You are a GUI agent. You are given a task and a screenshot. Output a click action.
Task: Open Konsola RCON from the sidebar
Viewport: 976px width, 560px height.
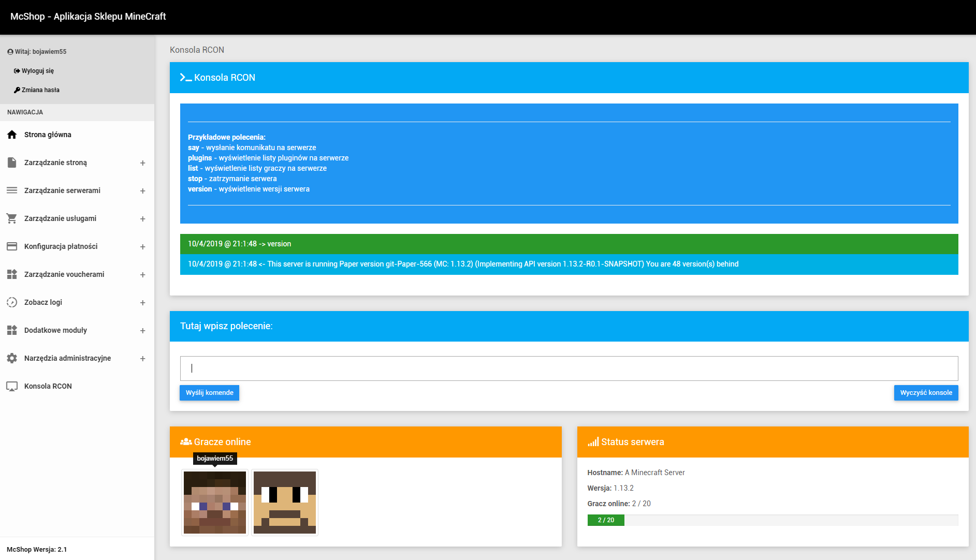coord(48,386)
